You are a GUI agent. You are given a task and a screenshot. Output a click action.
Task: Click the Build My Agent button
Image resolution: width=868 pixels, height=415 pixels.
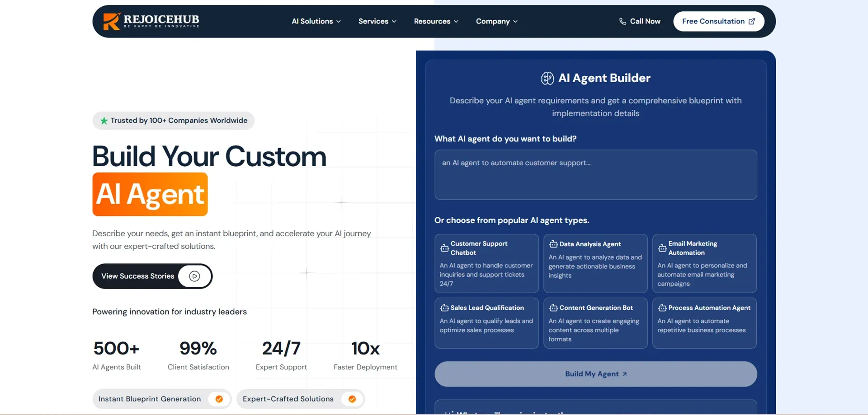(x=595, y=374)
